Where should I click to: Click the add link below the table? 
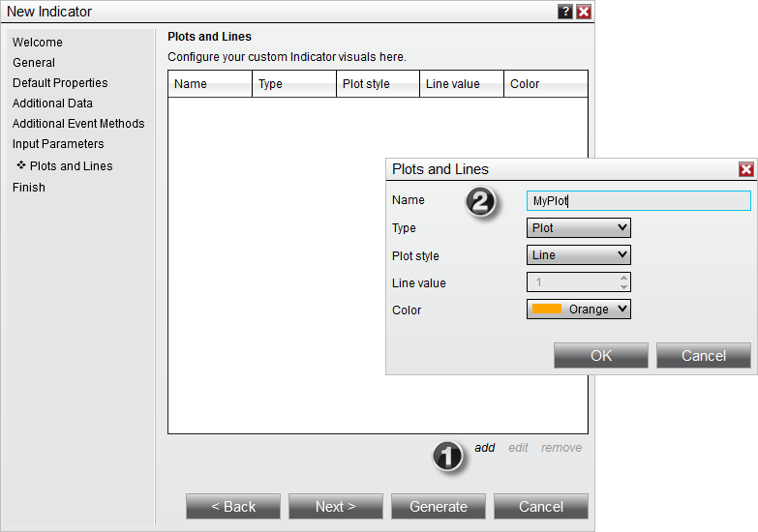tap(485, 448)
